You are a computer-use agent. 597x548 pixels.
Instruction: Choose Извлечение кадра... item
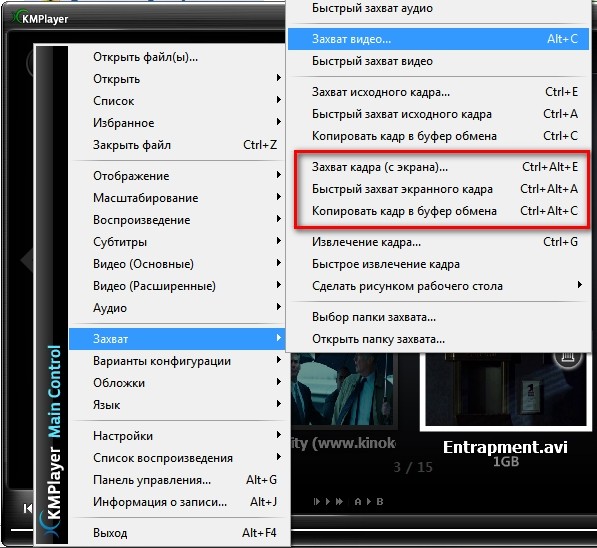click(438, 242)
